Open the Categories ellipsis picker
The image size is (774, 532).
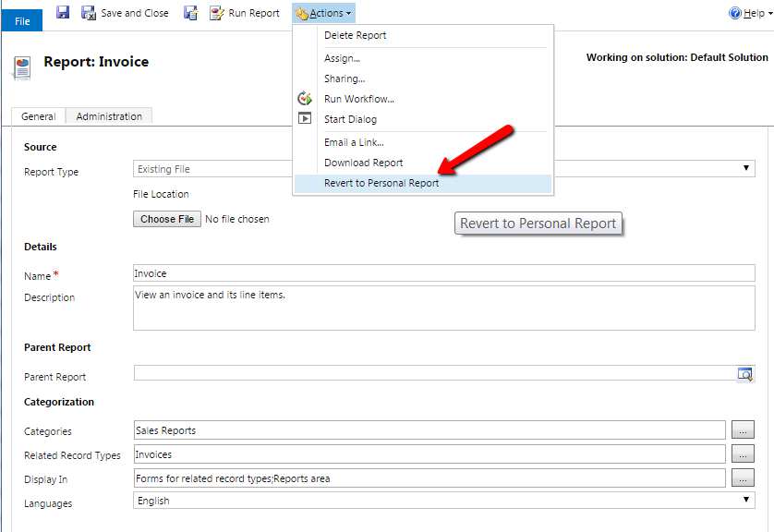click(743, 430)
